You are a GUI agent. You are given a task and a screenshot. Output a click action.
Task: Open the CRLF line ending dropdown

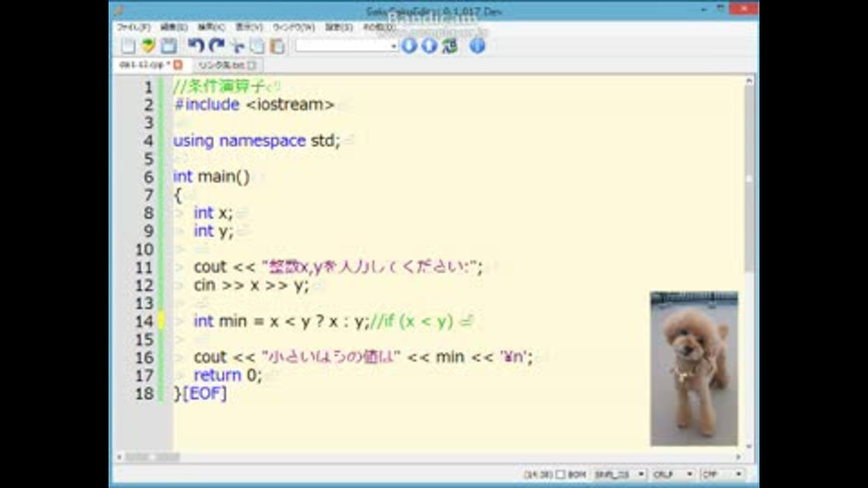point(673,474)
